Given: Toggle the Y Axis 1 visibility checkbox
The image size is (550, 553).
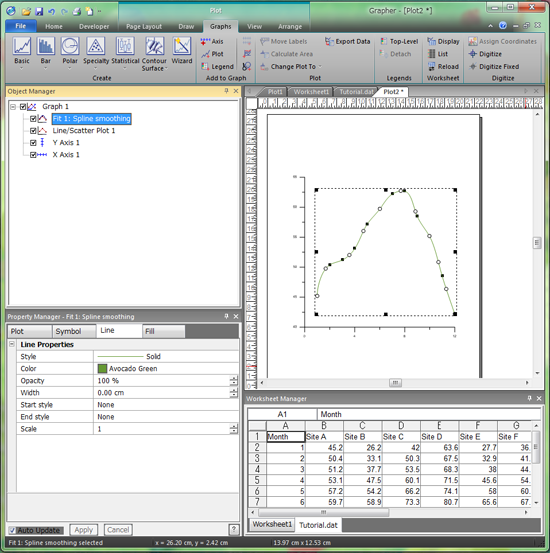Looking at the screenshot, I should [33, 143].
